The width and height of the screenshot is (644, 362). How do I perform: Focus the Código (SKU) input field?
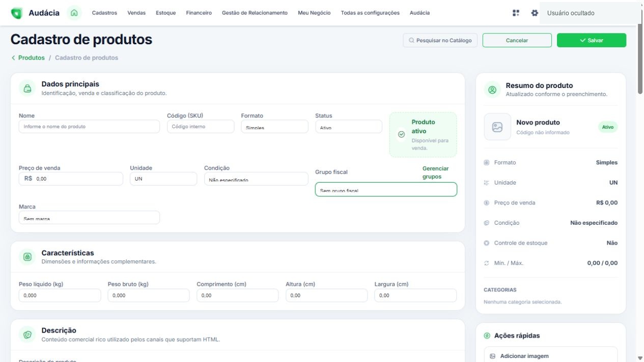click(x=201, y=127)
